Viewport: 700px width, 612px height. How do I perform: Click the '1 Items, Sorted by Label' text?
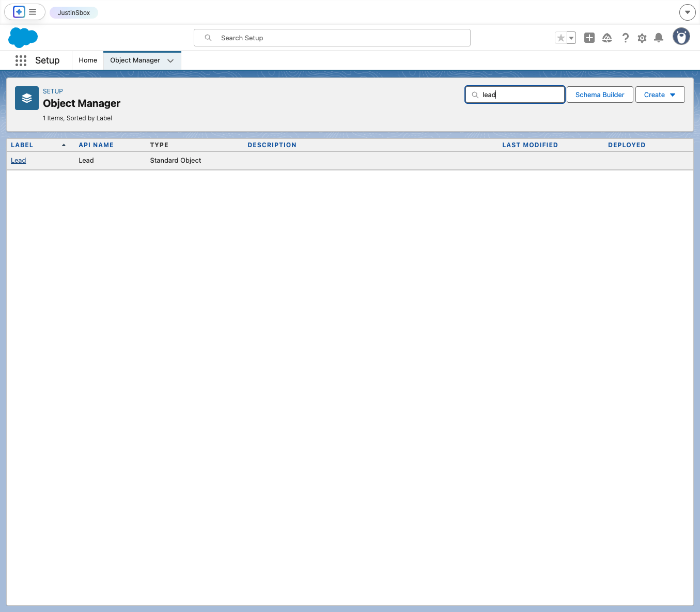click(77, 118)
